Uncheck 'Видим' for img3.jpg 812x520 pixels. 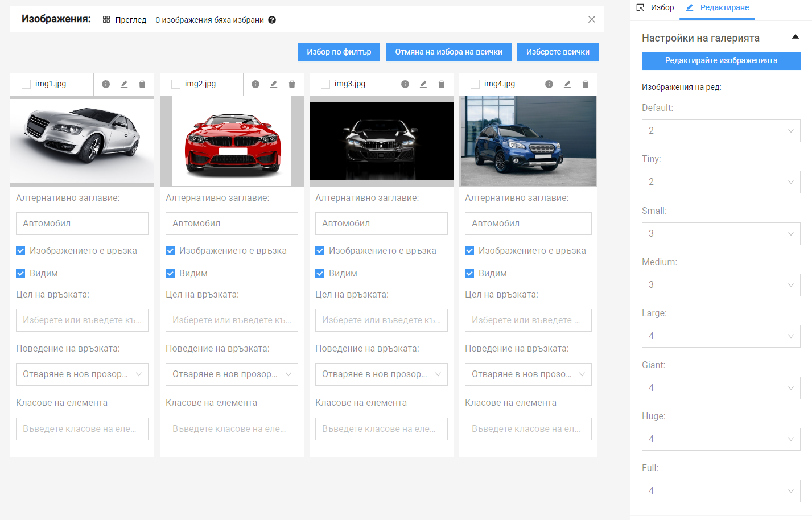click(320, 273)
